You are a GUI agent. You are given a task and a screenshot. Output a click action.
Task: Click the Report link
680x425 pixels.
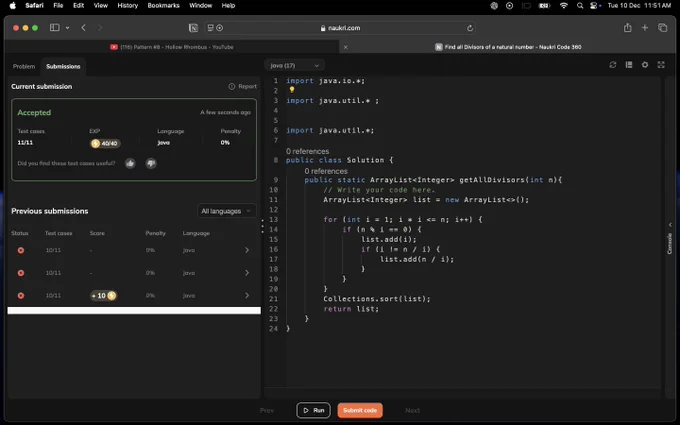(x=243, y=86)
